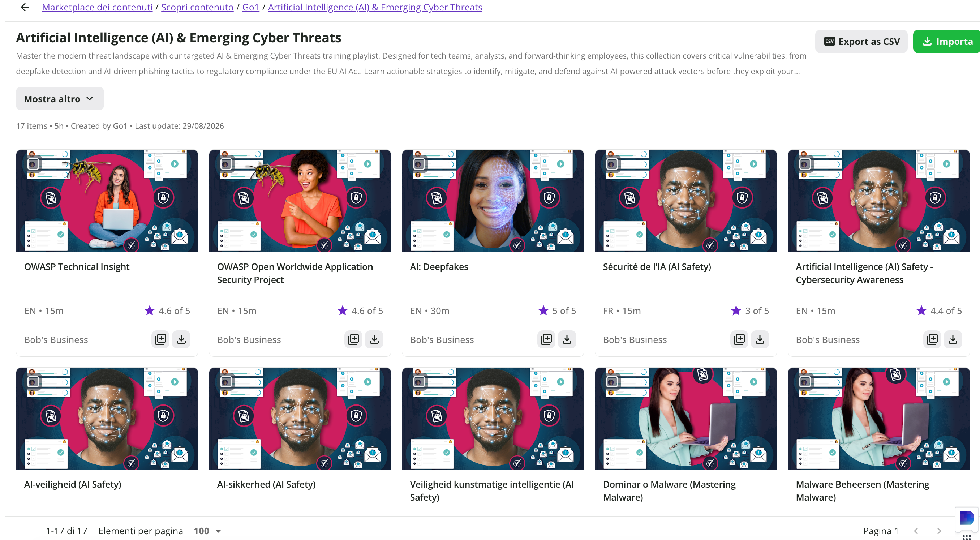Image resolution: width=980 pixels, height=540 pixels.
Task: Open the AI-veiligheid (AI Safety) thumbnail
Action: [107, 419]
